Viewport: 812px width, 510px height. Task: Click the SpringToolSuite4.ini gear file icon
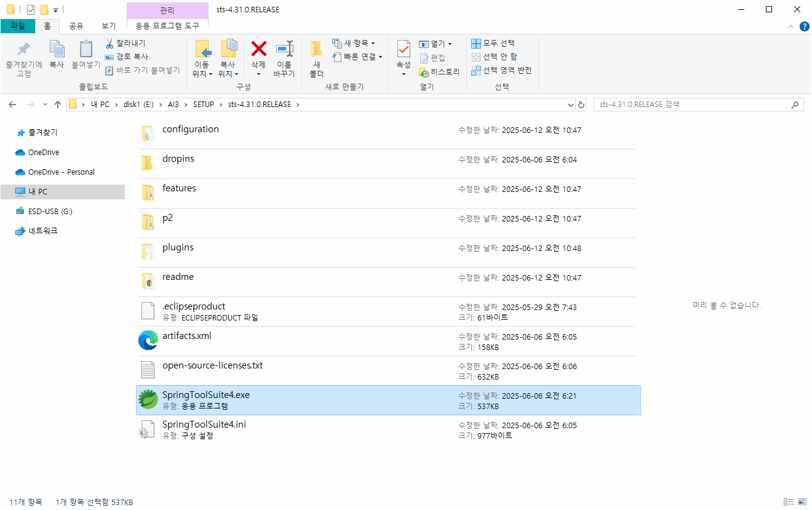pyautogui.click(x=147, y=429)
